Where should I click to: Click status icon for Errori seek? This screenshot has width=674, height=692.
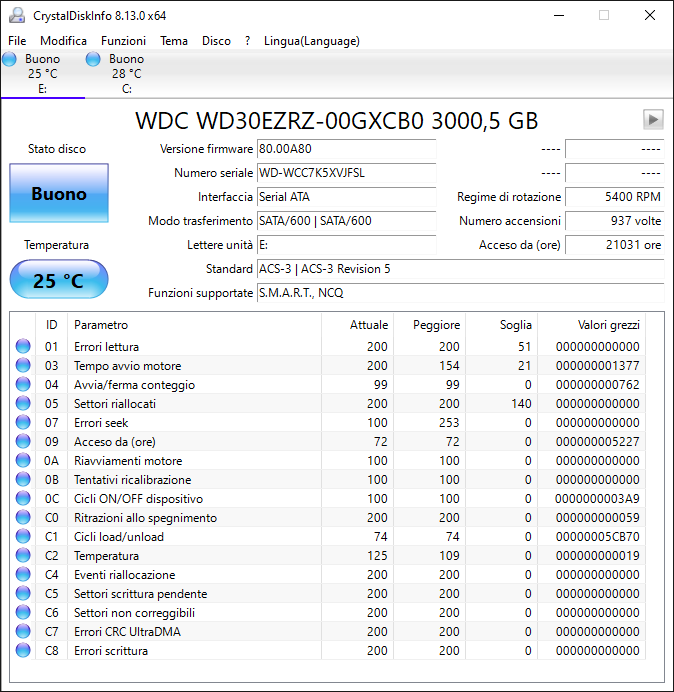pos(23,422)
